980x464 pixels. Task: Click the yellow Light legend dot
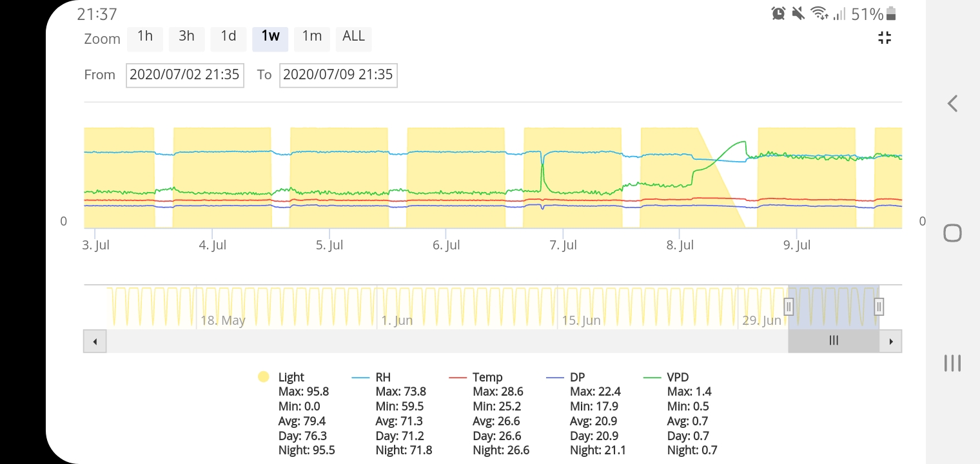(x=263, y=377)
